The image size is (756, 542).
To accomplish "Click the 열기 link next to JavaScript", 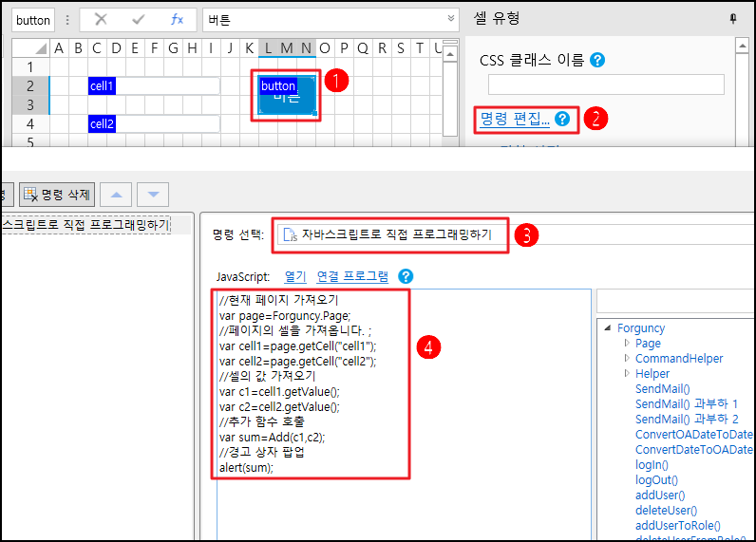I will (294, 276).
